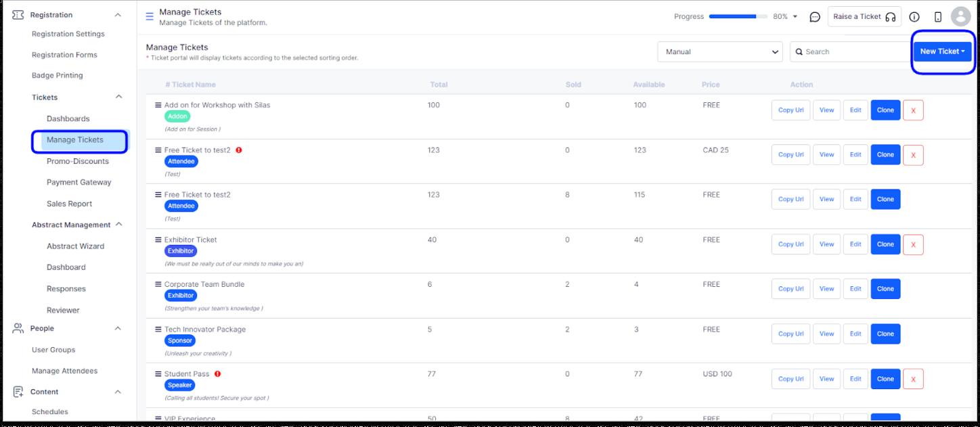Click the reorder handle for Exhibitor Ticket
The width and height of the screenshot is (980, 427).
click(x=158, y=240)
